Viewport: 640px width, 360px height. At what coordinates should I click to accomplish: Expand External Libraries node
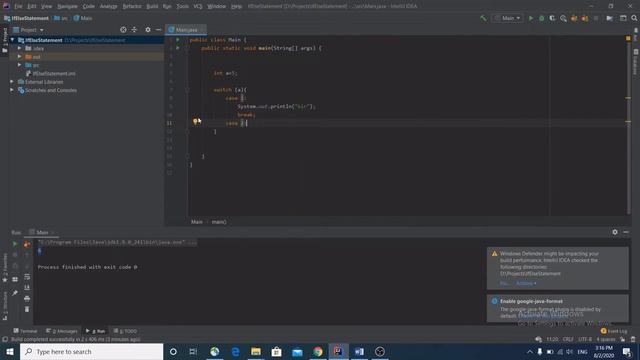point(12,82)
